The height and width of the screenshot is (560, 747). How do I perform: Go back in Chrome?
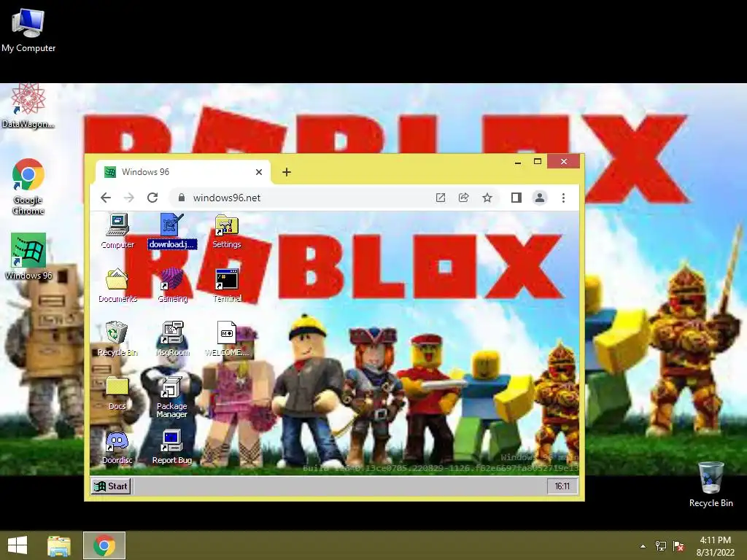click(106, 198)
